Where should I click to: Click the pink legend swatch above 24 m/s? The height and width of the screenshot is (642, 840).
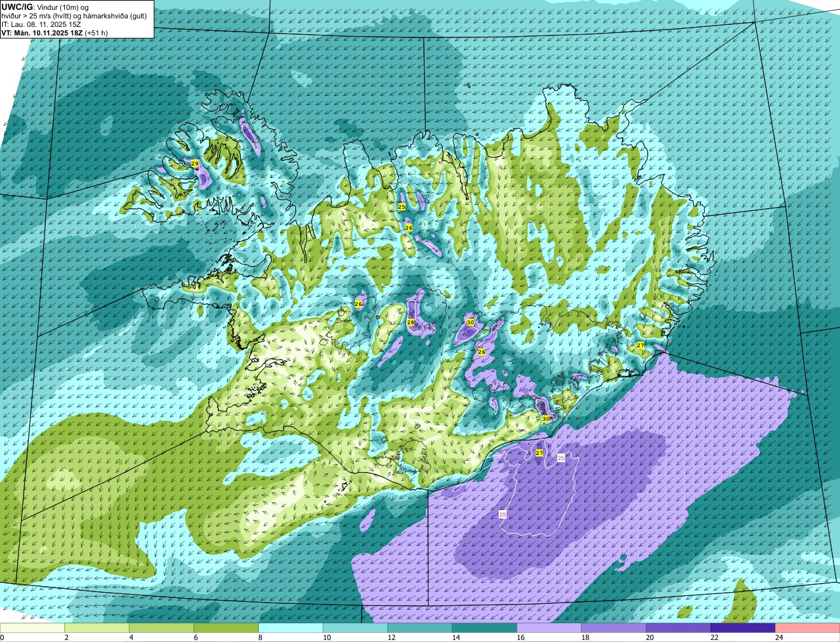(808, 628)
